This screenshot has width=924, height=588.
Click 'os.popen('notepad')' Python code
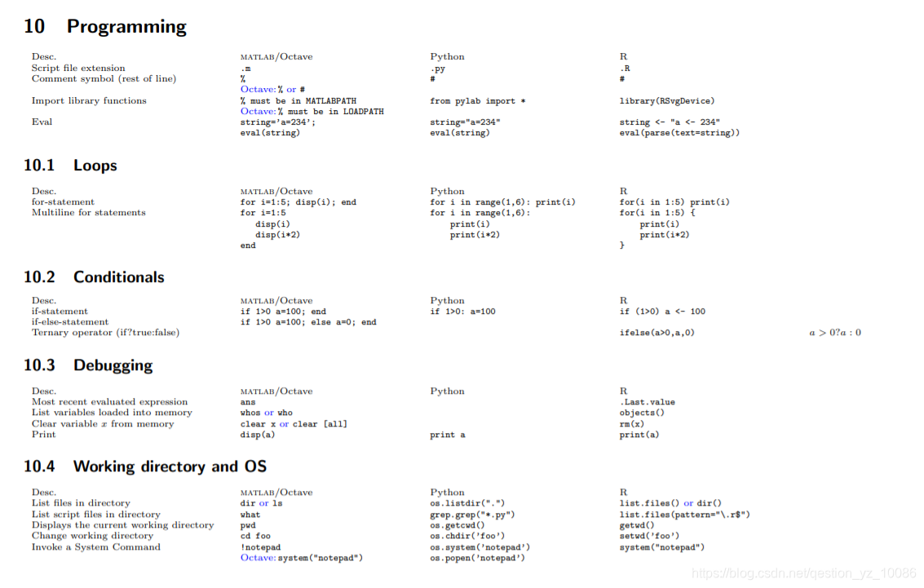(477, 558)
